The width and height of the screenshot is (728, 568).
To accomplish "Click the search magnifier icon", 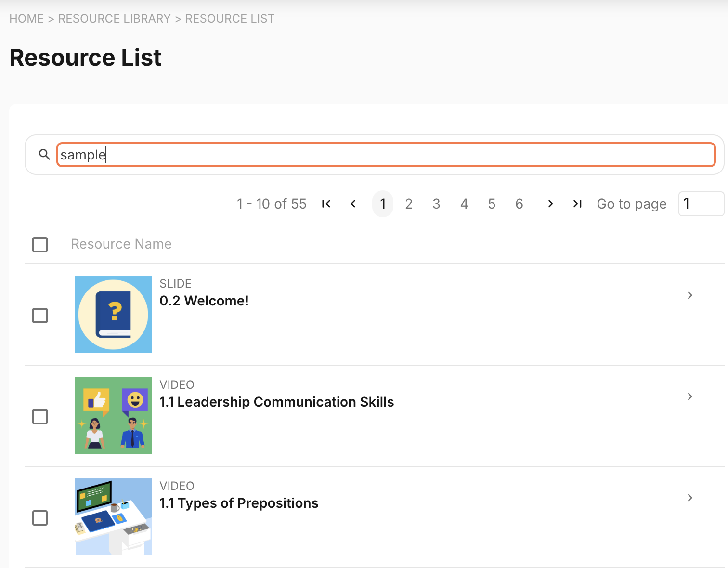I will tap(44, 155).
